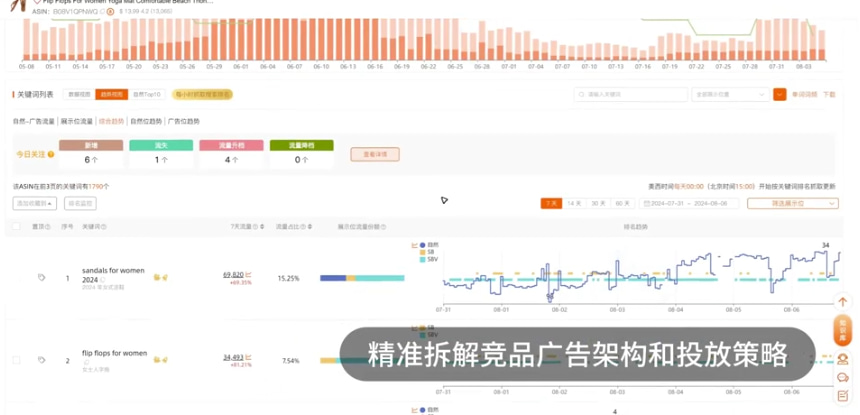Open 69,820 traffic value link

pos(233,274)
